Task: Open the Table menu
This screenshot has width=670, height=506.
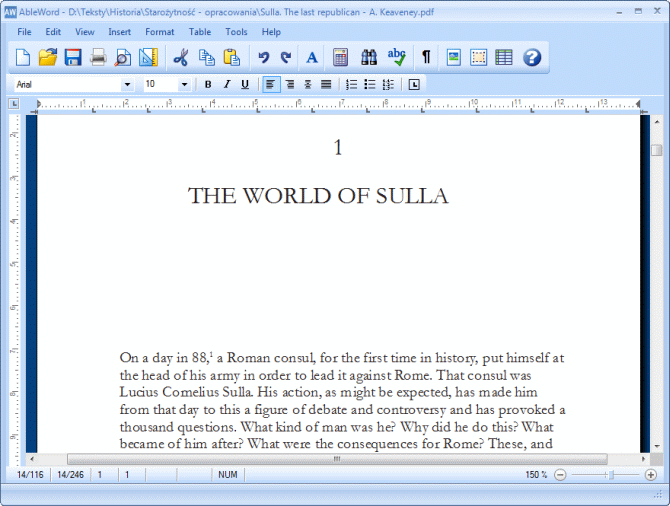Action: pyautogui.click(x=200, y=32)
